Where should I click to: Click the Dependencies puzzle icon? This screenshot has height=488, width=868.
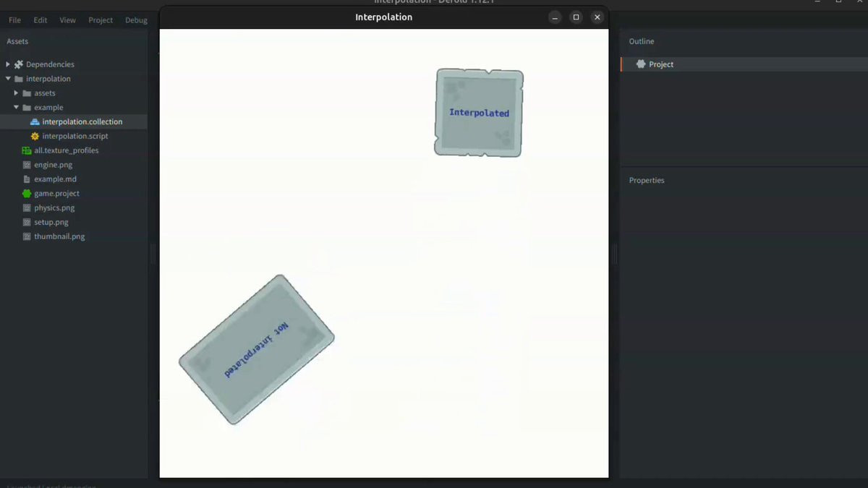point(19,64)
